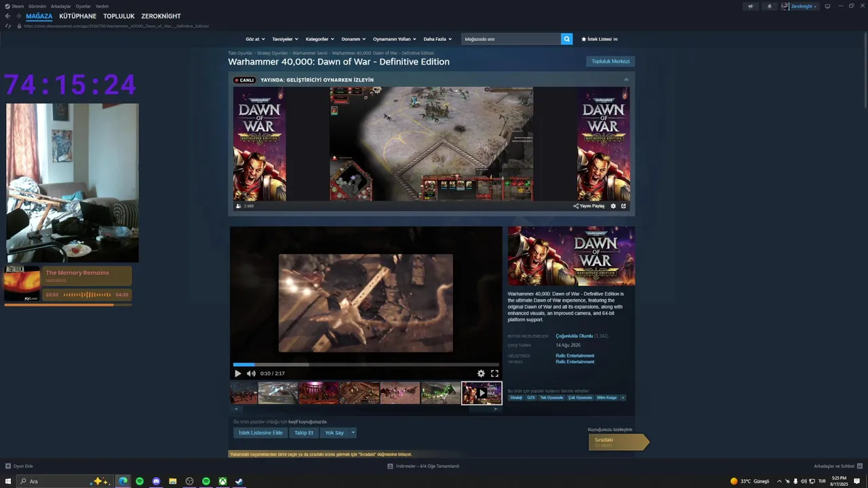Screen dimensions: 868x488
Task: Seek in the trailer video progress bar
Action: tap(366, 365)
